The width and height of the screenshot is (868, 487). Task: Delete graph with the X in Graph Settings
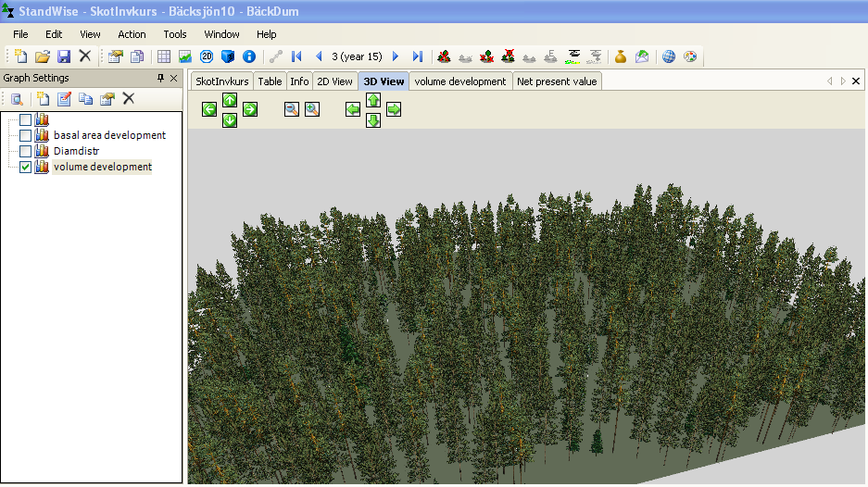[x=129, y=98]
